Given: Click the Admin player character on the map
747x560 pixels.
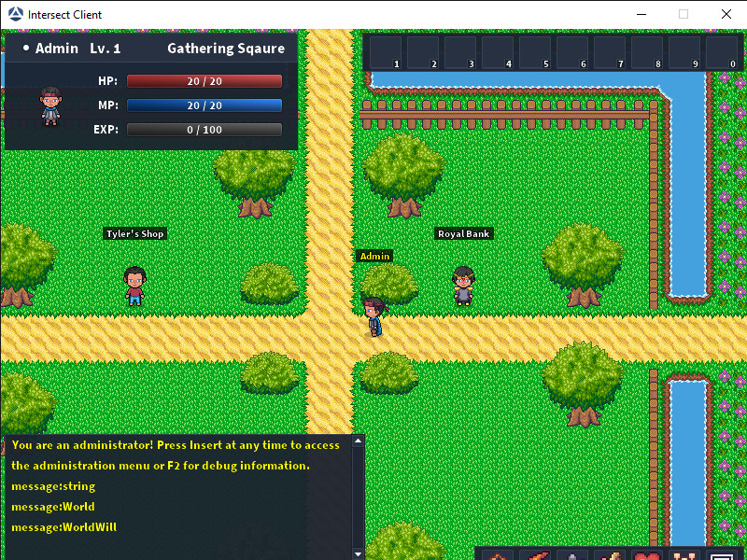Looking at the screenshot, I should (373, 315).
